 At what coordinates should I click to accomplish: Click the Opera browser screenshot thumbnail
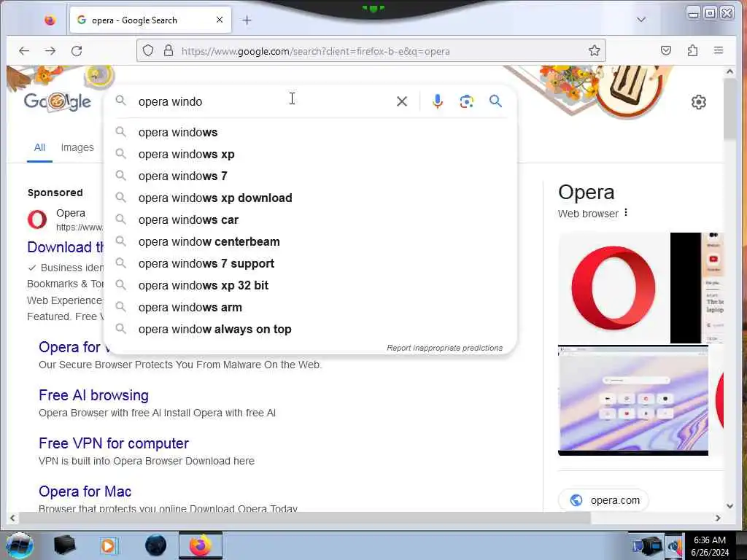[x=632, y=400]
